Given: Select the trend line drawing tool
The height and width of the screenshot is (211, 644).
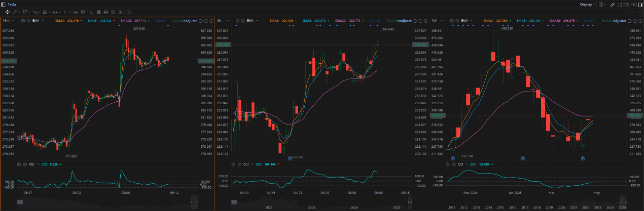Looking at the screenshot, I should click(15, 12).
